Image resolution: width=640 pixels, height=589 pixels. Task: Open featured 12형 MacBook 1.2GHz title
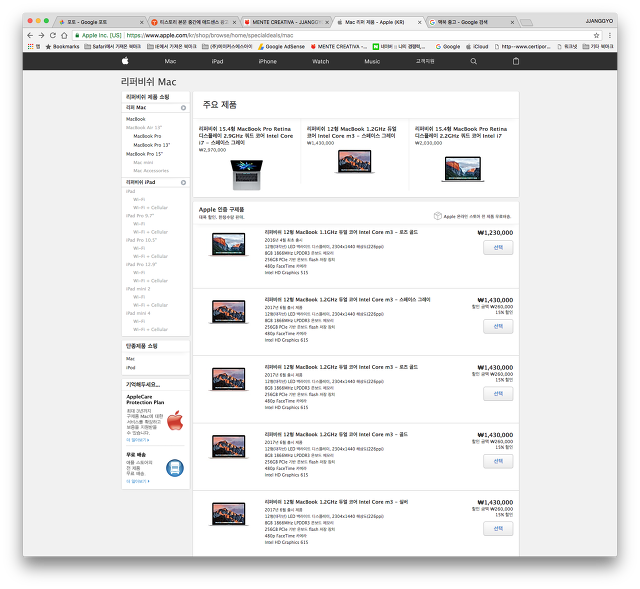point(352,133)
